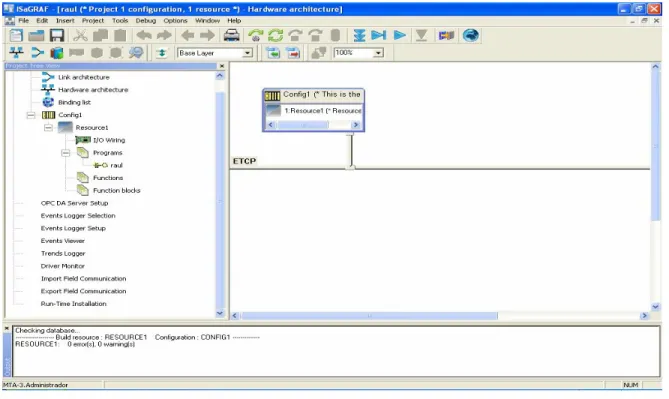Click the green arrow with gear build icon
This screenshot has width=669, height=399.
[x=256, y=35]
